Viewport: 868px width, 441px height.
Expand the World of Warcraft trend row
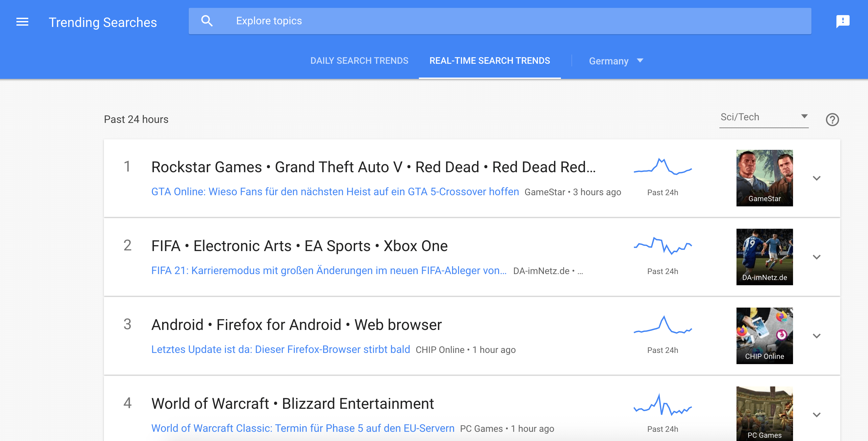tap(816, 414)
